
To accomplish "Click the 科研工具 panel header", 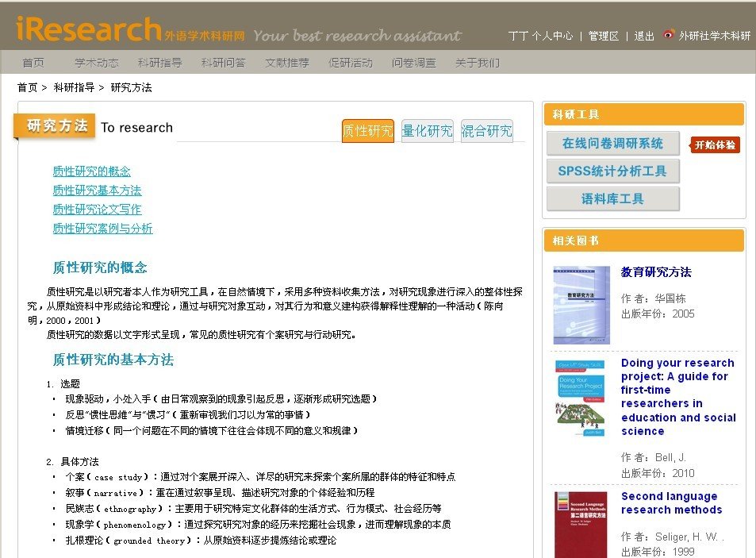I will pos(644,114).
